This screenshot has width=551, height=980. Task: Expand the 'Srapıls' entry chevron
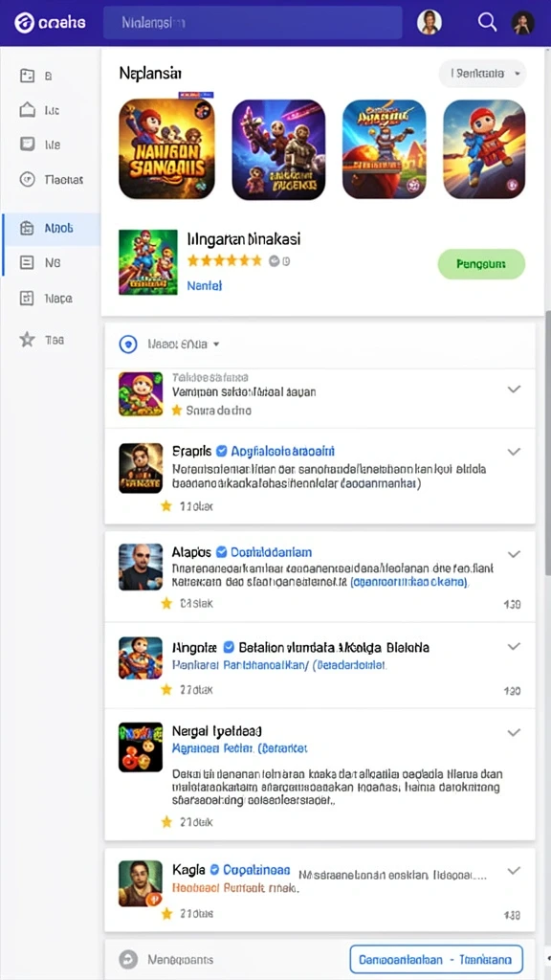(514, 452)
